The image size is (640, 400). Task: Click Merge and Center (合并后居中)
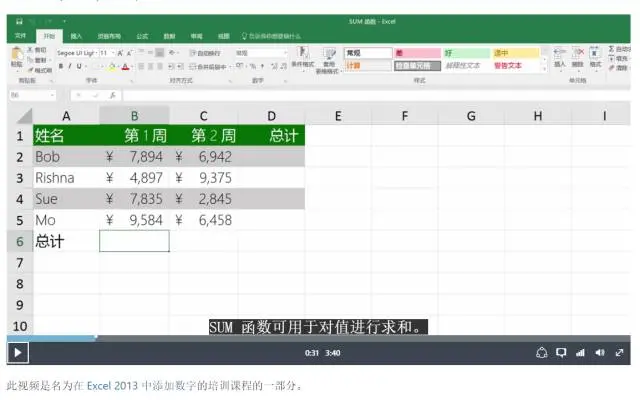click(208, 67)
